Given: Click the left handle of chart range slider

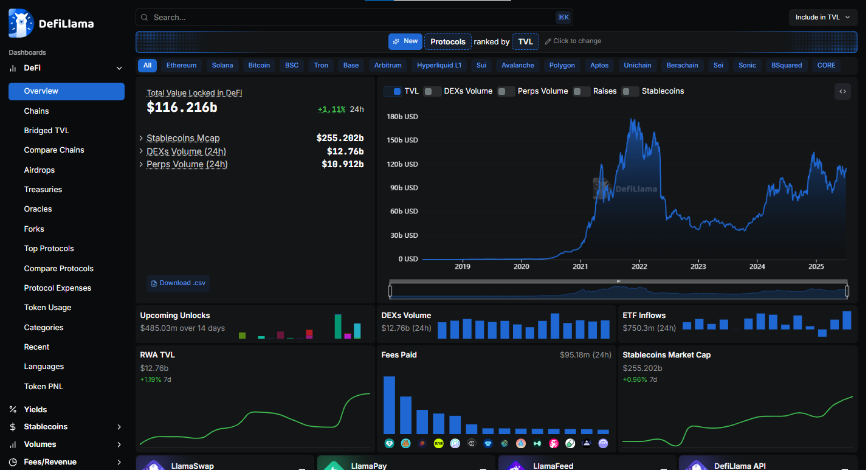Looking at the screenshot, I should pyautogui.click(x=390, y=291).
